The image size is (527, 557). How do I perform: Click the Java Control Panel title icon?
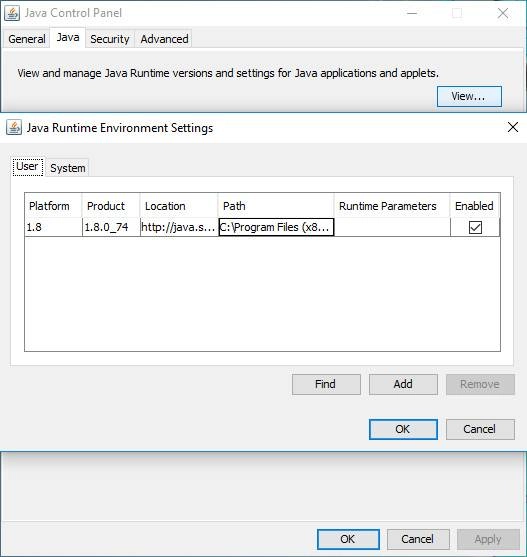tap(12, 13)
